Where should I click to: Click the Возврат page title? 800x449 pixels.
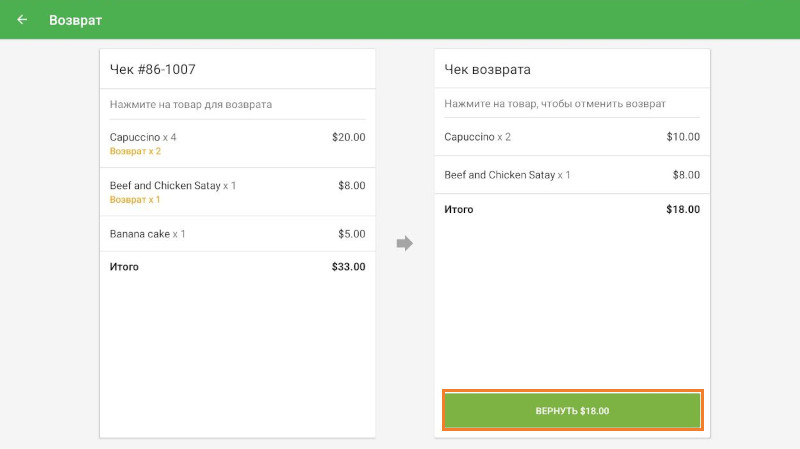[75, 20]
